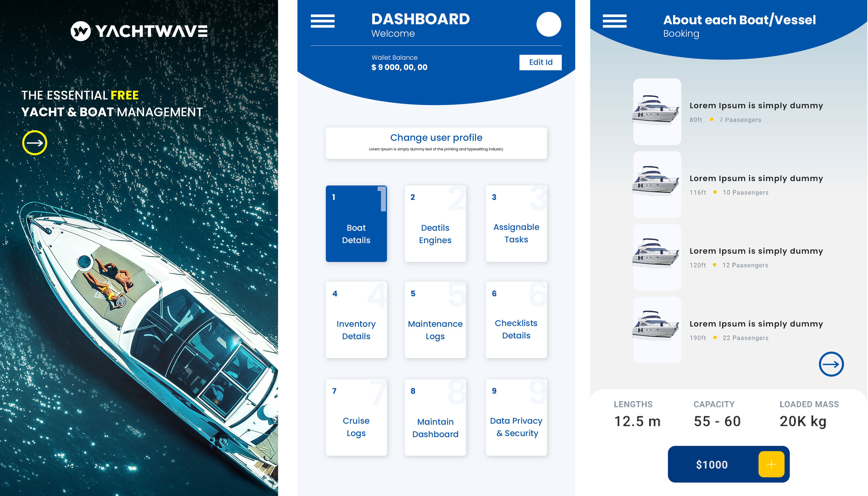This screenshot has width=868, height=496.
Task: Click the 120ft length label
Action: coord(697,265)
